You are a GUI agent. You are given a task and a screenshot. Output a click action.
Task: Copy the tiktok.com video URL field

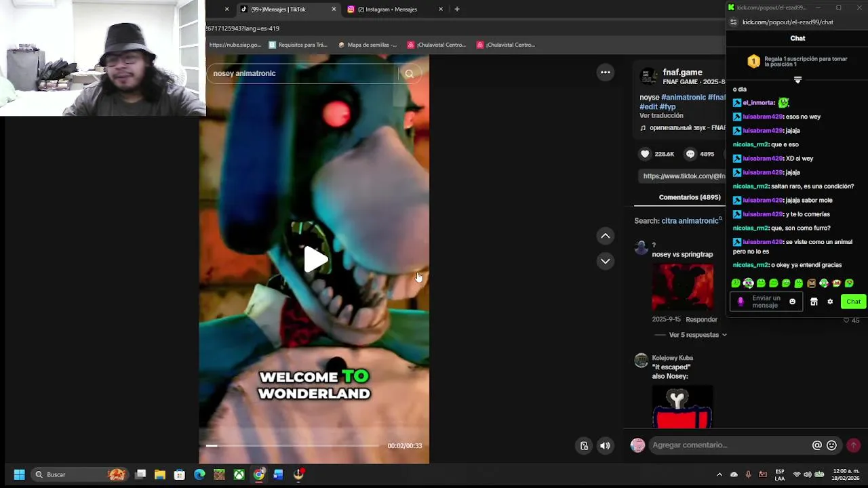coord(684,176)
